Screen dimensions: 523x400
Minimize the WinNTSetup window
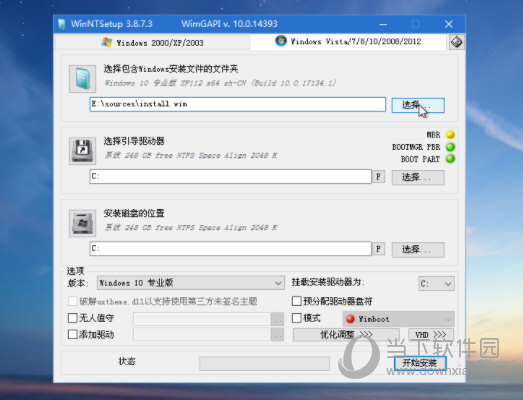pos(383,24)
